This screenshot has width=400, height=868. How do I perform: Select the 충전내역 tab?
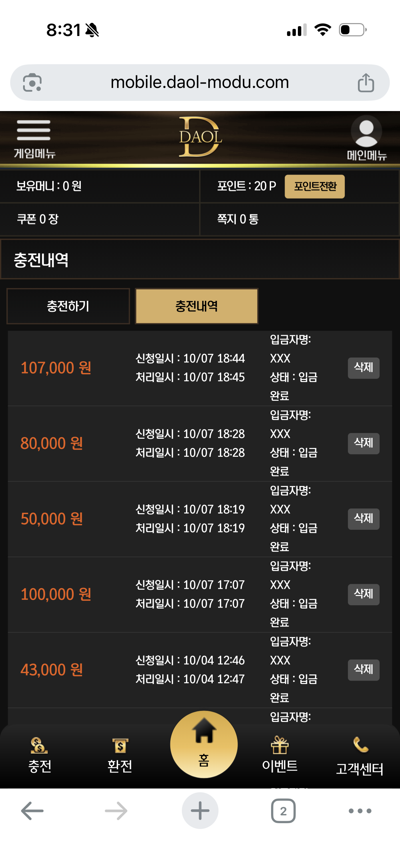[x=196, y=306]
